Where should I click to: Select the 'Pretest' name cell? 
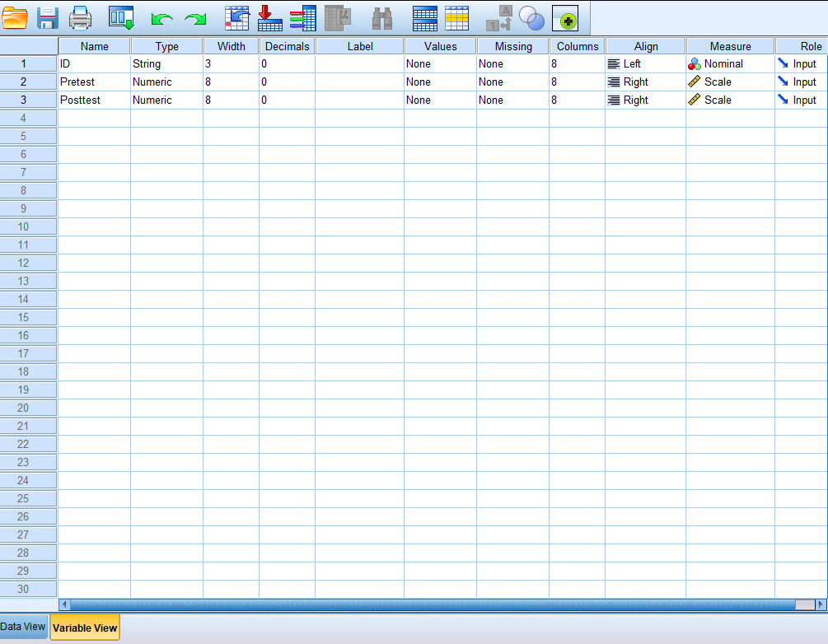point(95,82)
